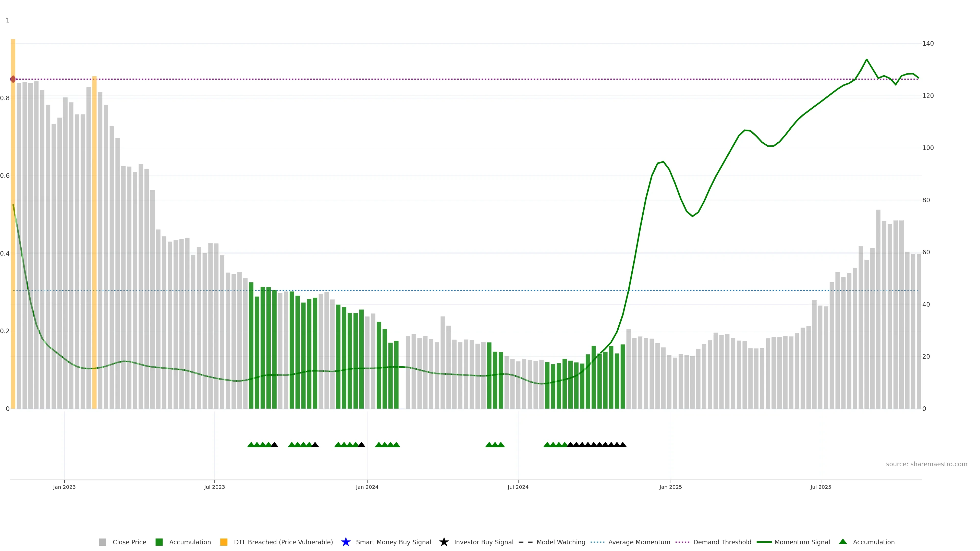Click the green Accumulation triangle legend icon

click(x=843, y=542)
